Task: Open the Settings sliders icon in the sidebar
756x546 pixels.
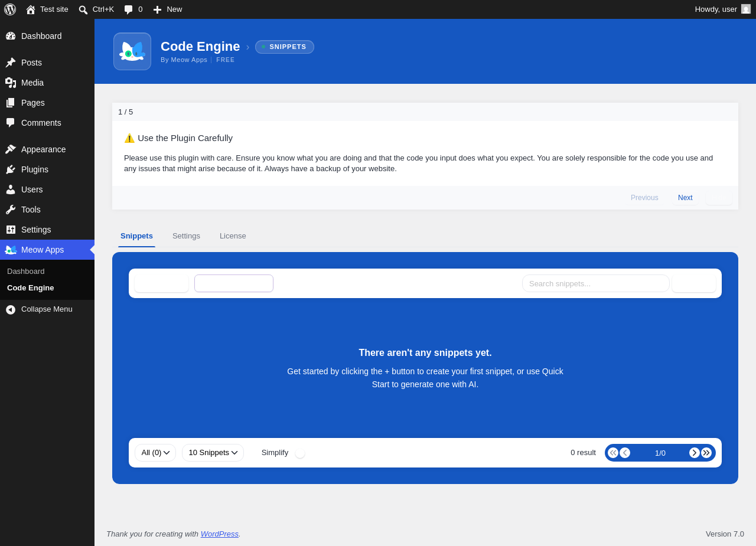Action: [x=11, y=230]
